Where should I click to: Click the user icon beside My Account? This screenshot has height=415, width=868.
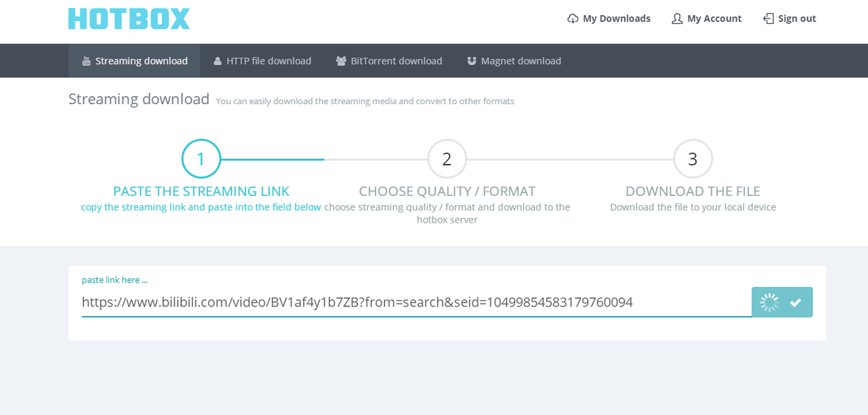(x=677, y=19)
